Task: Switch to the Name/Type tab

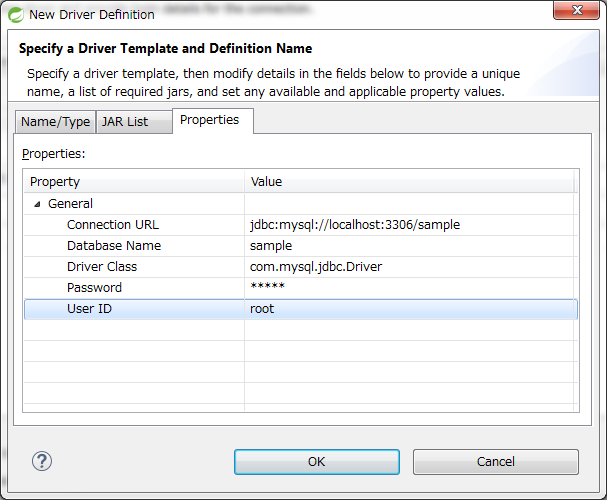Action: tap(55, 122)
